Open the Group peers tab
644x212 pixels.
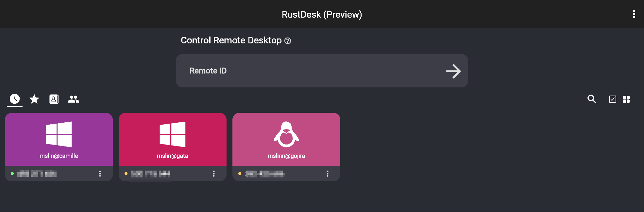(x=74, y=99)
